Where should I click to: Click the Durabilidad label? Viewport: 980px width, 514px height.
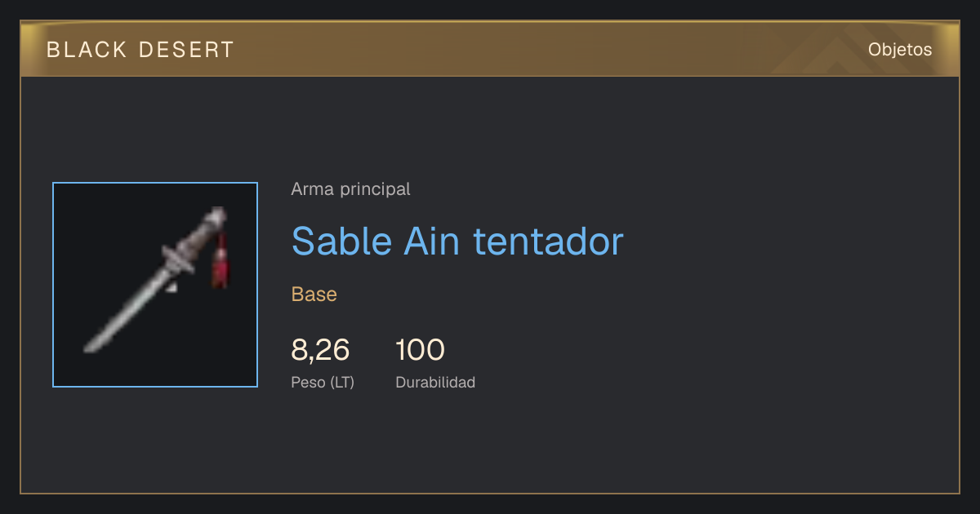click(435, 382)
